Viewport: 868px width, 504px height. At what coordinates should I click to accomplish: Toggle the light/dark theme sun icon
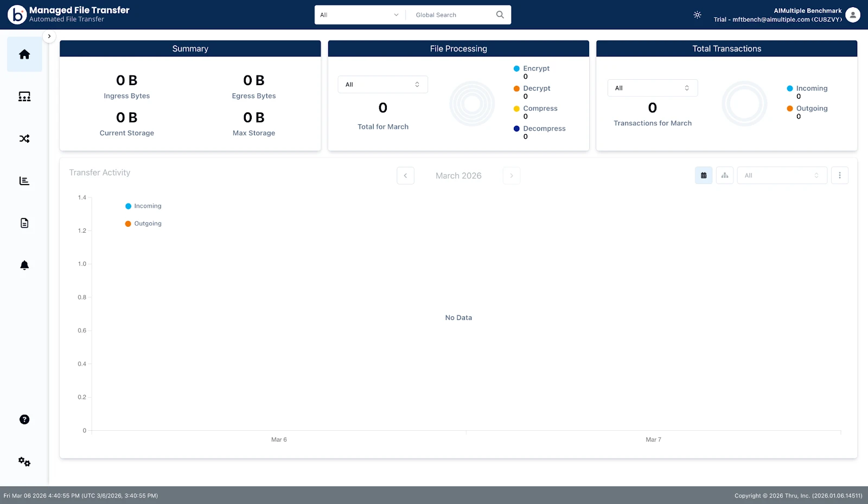(x=698, y=15)
